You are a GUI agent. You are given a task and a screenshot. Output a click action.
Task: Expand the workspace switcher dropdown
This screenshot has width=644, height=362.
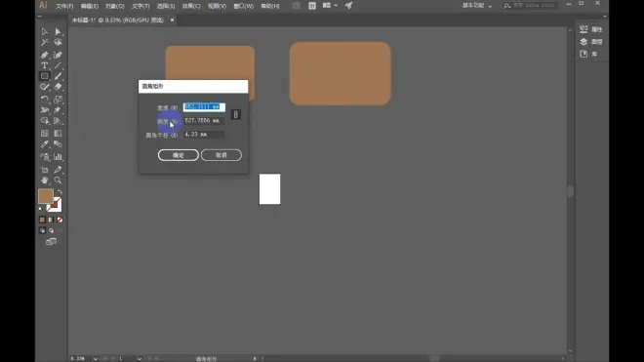pyautogui.click(x=477, y=5)
